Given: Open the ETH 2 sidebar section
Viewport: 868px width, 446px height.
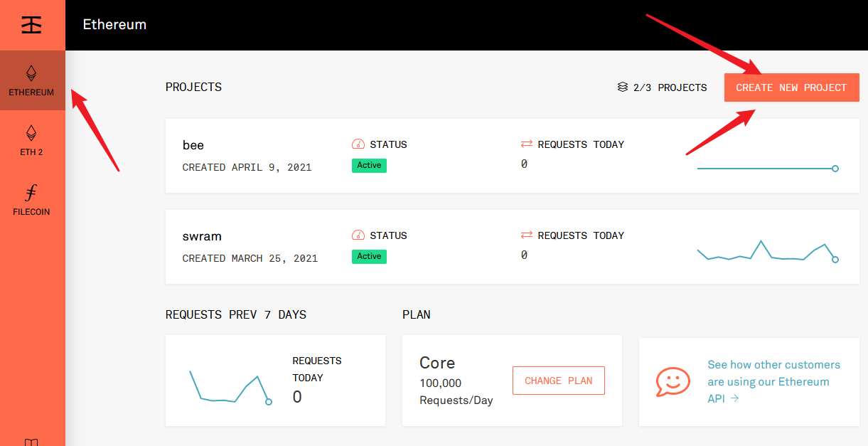Looking at the screenshot, I should point(31,139).
